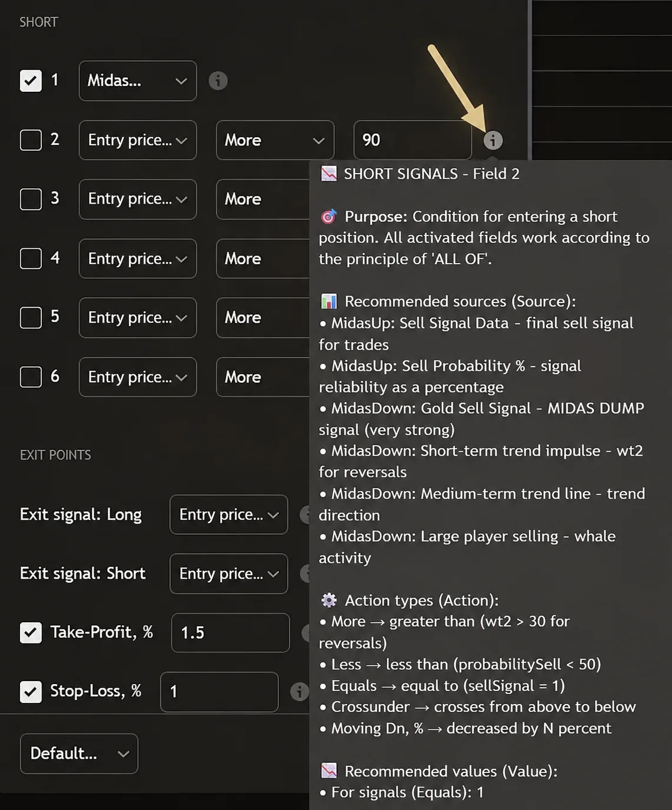The height and width of the screenshot is (810, 672).
Task: Enable Short condition 2 checkbox
Action: coord(31,140)
